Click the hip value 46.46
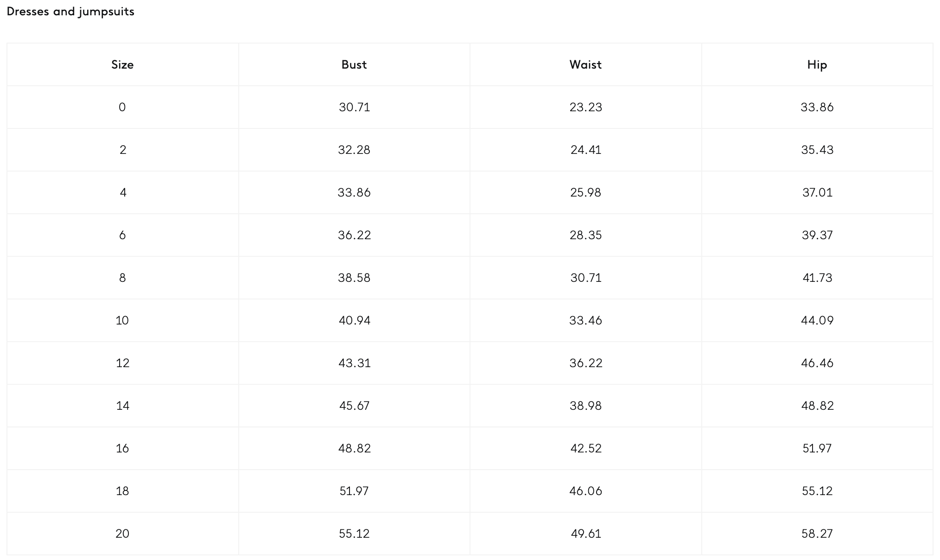The height and width of the screenshot is (560, 940). coord(817,363)
